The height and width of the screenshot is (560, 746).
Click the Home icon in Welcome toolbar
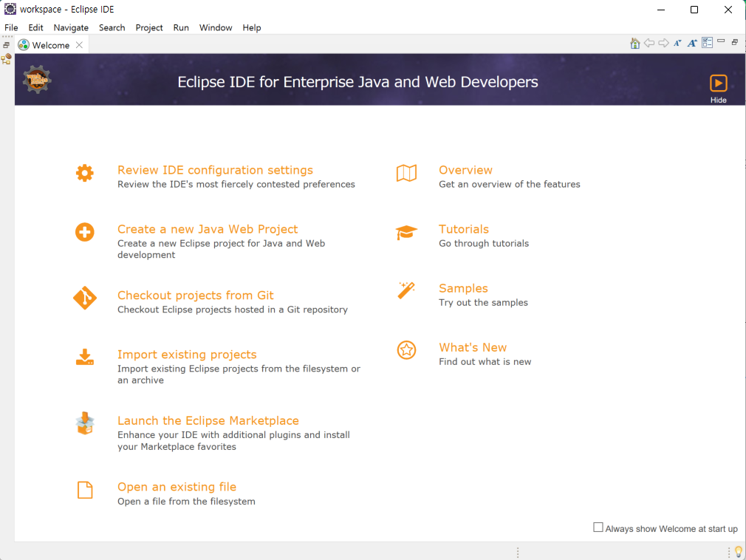pyautogui.click(x=634, y=44)
